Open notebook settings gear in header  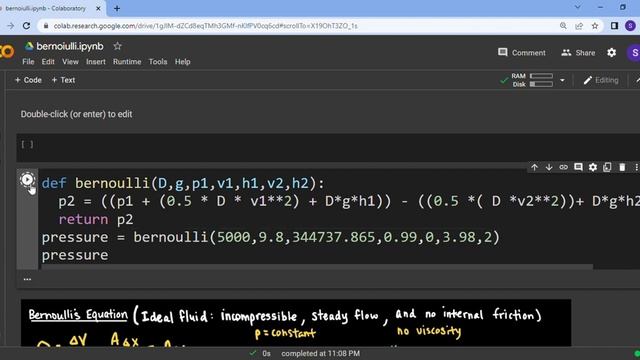pyautogui.click(x=611, y=53)
